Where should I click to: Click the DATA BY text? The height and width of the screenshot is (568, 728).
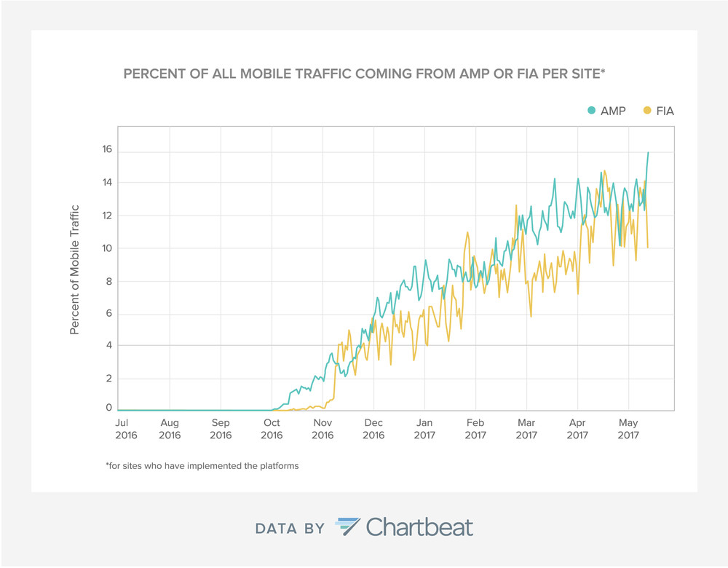coord(290,529)
